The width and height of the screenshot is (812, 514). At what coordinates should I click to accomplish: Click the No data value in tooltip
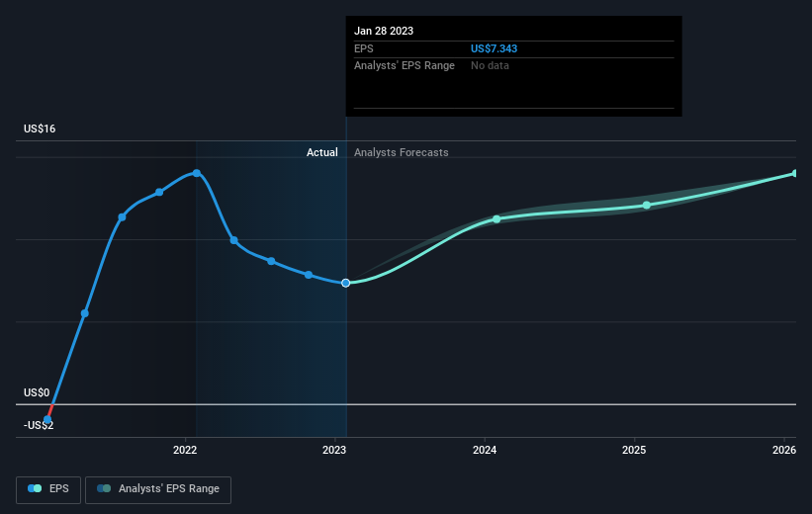pyautogui.click(x=490, y=66)
